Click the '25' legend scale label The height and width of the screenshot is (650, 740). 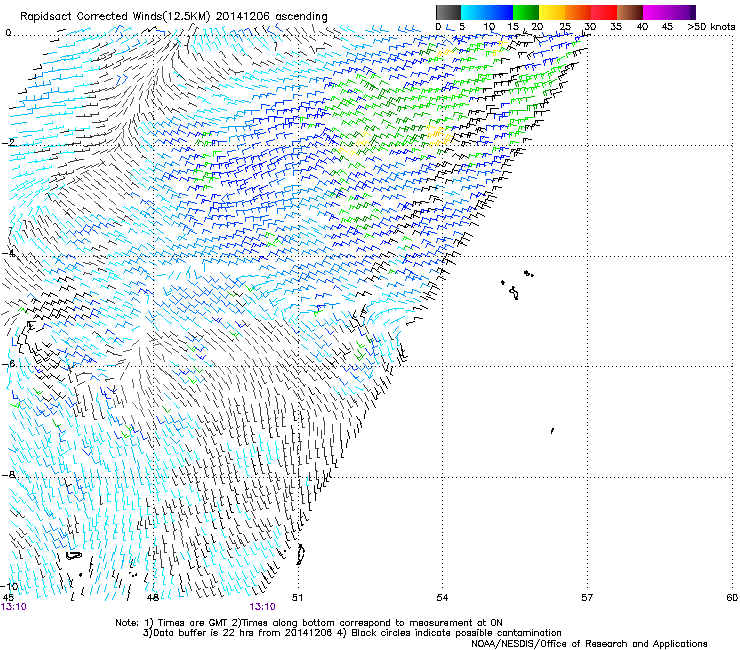(x=565, y=27)
